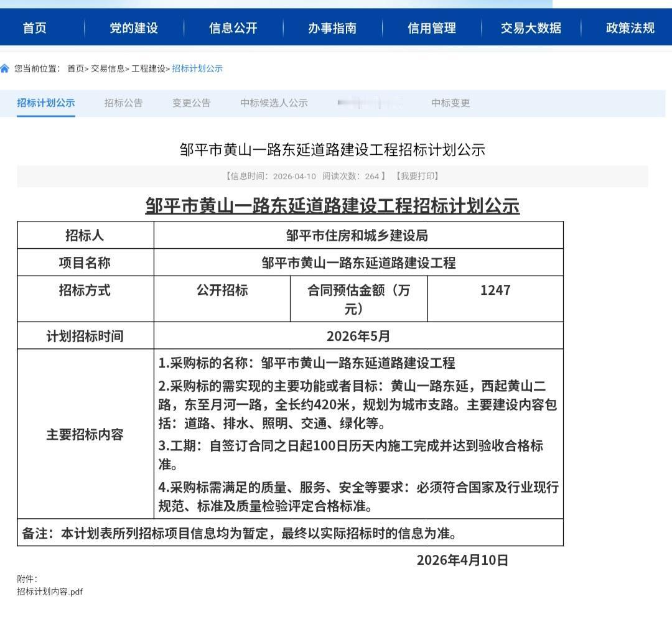Click 首页 in the breadcrumb path
Viewport: 672px width, 622px height.
[x=75, y=68]
